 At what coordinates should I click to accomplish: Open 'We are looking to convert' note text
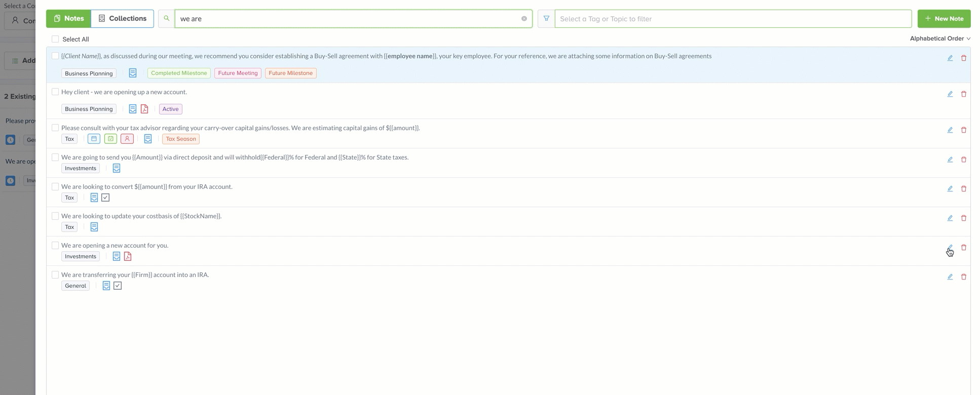[x=147, y=186]
